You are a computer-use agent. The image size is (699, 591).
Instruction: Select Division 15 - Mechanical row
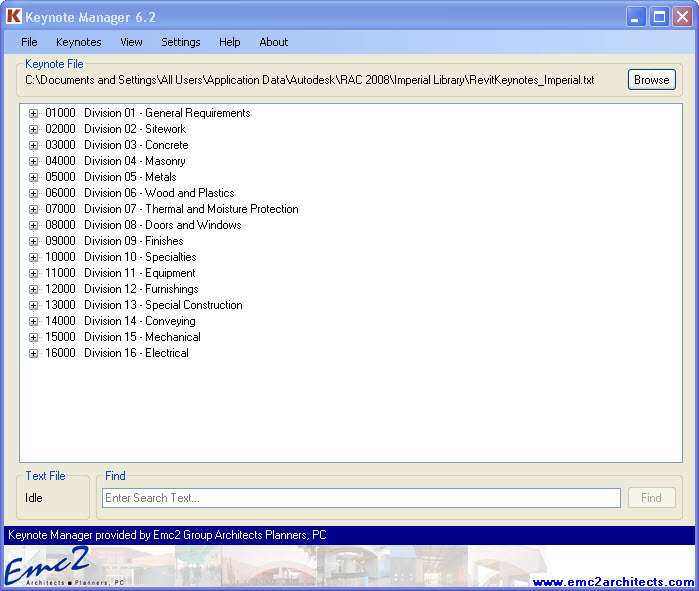(123, 337)
